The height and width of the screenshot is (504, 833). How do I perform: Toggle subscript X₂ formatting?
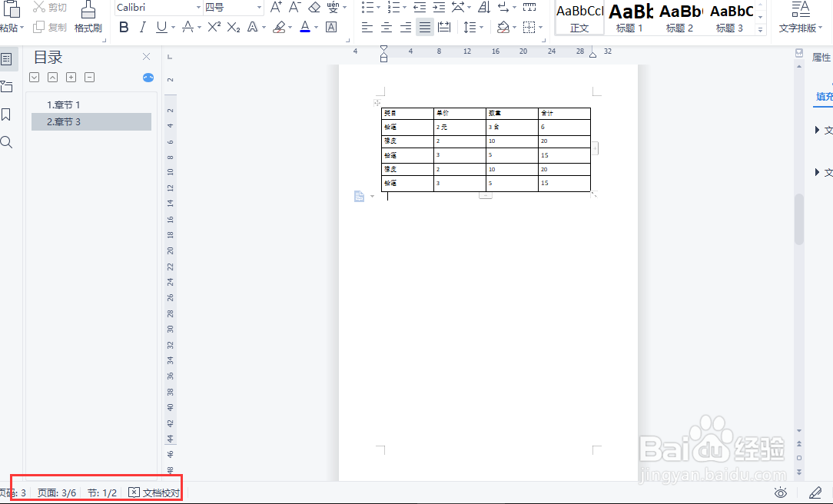point(234,27)
